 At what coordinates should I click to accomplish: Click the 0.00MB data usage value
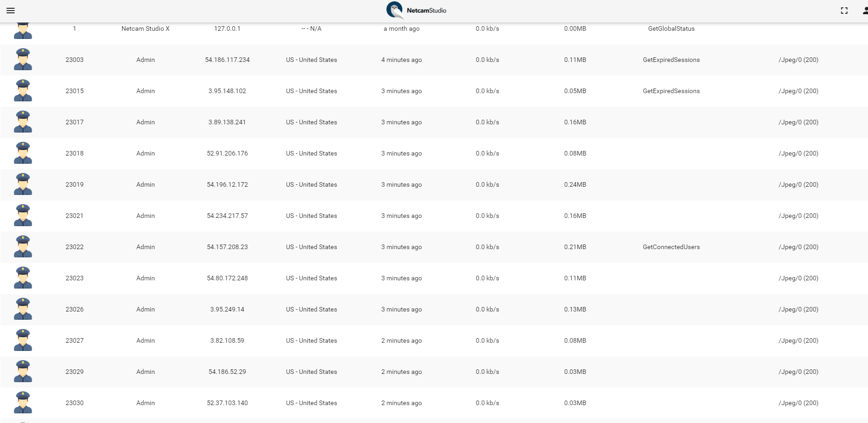(x=575, y=28)
